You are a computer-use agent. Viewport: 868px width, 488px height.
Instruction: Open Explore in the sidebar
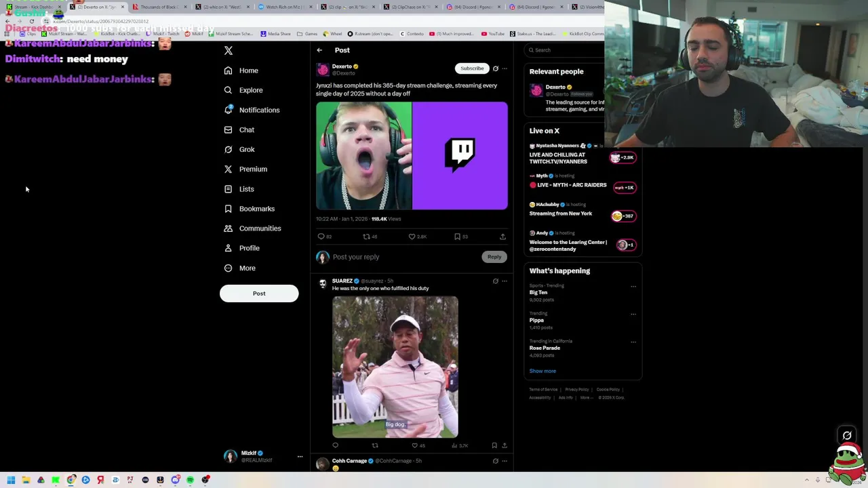pyautogui.click(x=243, y=90)
